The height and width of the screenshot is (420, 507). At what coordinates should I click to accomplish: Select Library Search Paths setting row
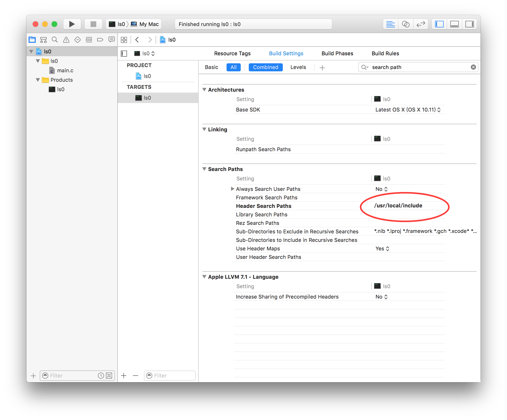tap(339, 214)
